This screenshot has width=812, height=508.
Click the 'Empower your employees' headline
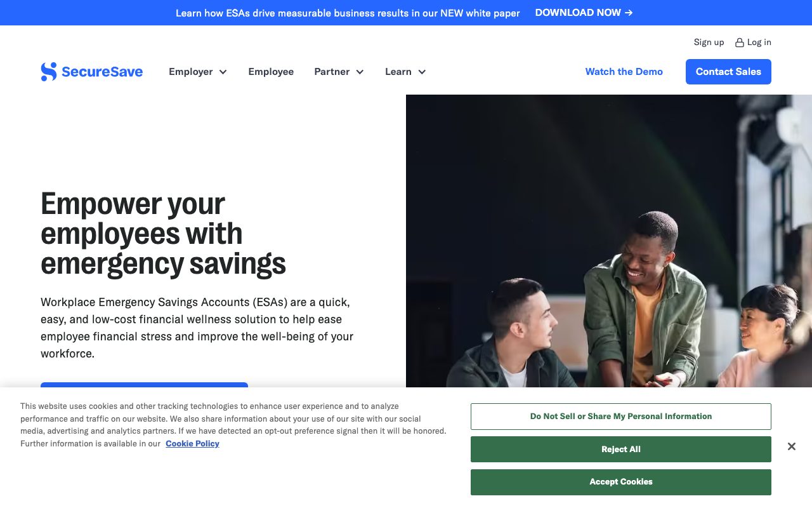pos(163,233)
